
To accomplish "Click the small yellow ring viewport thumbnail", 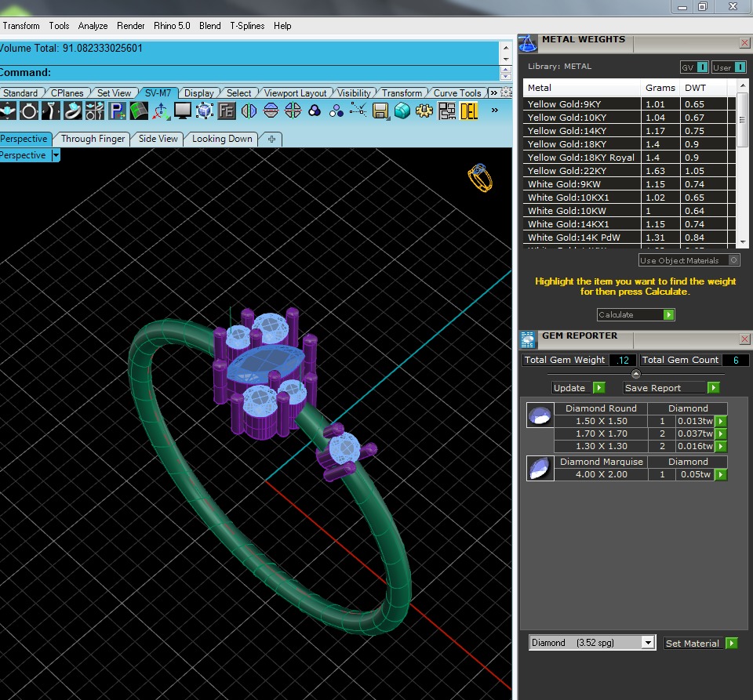I will [480, 177].
